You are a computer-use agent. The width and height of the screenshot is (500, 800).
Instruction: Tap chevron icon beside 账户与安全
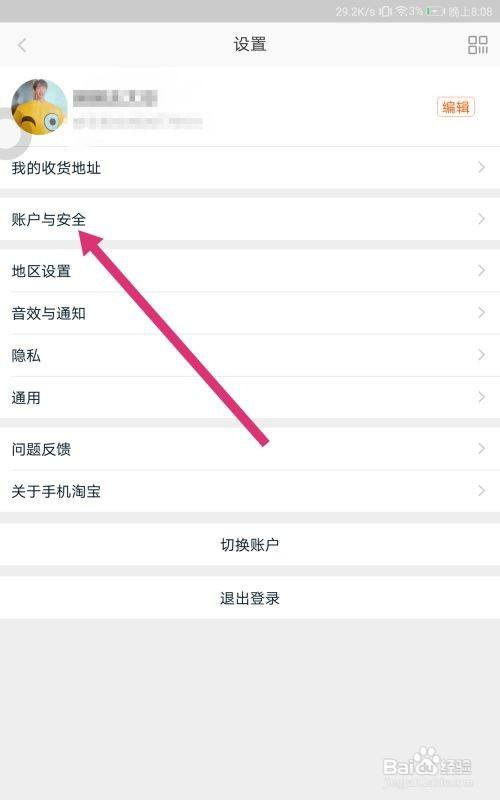click(x=481, y=219)
